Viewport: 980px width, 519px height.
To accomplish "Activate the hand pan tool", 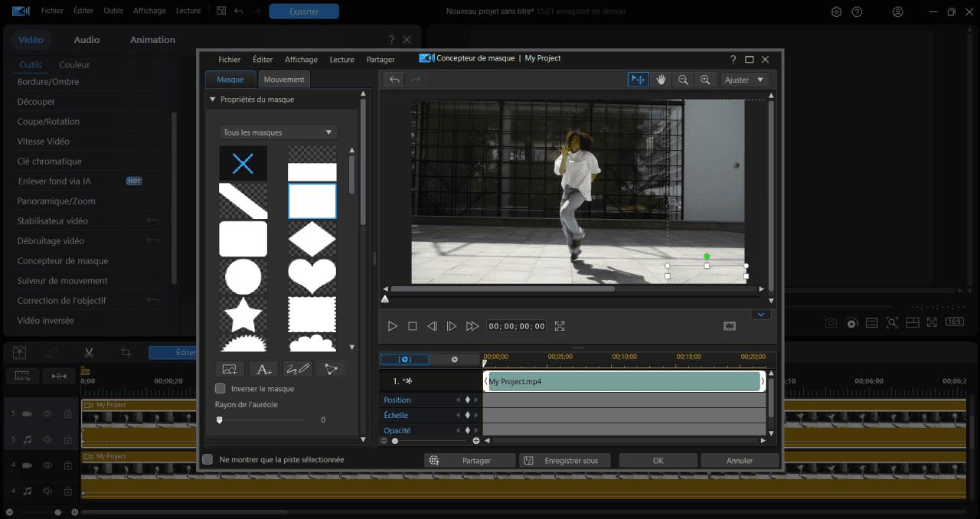I will [661, 79].
